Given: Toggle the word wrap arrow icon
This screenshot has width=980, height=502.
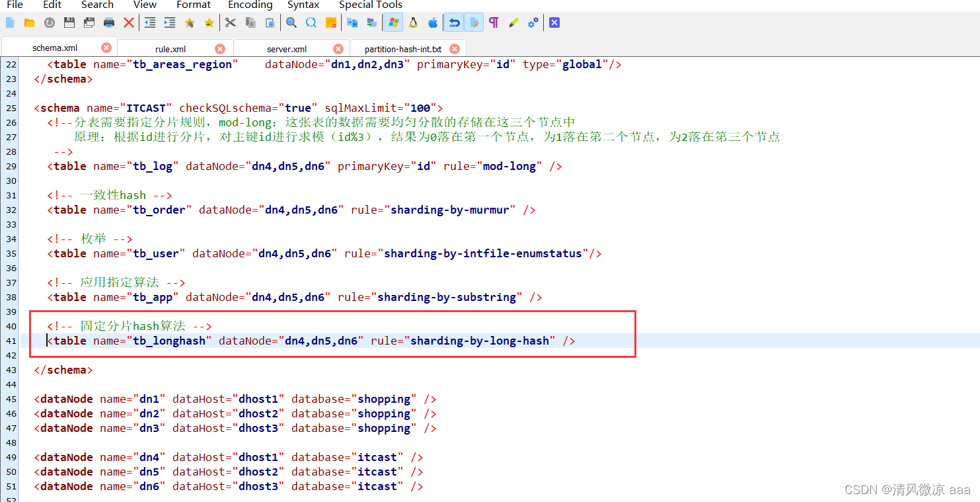Looking at the screenshot, I should [454, 23].
